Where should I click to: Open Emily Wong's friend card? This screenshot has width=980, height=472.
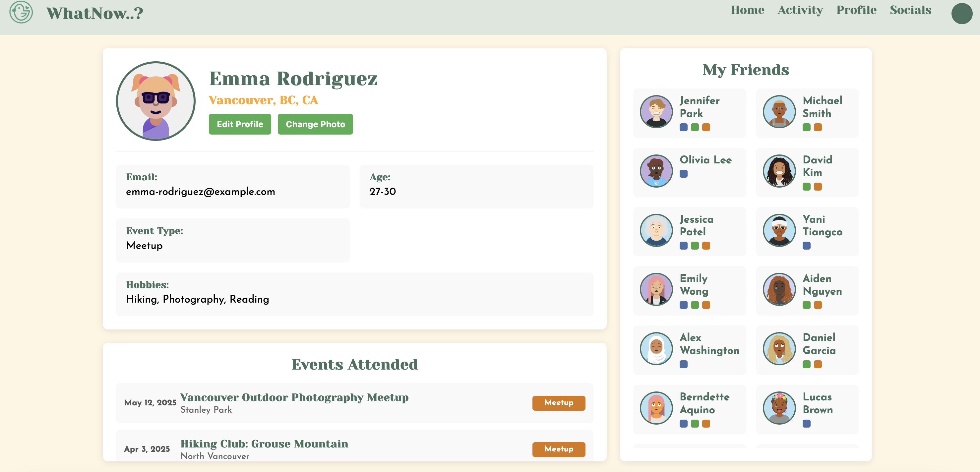(689, 291)
